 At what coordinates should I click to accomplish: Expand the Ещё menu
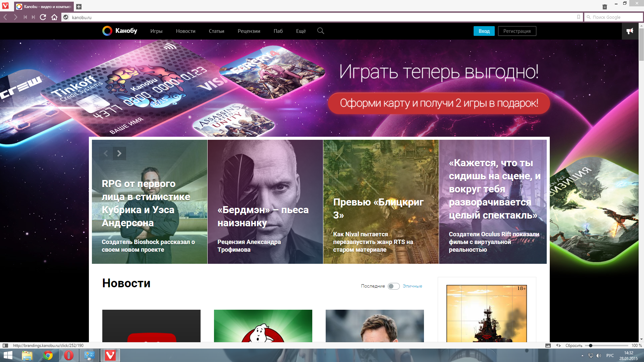tap(301, 31)
